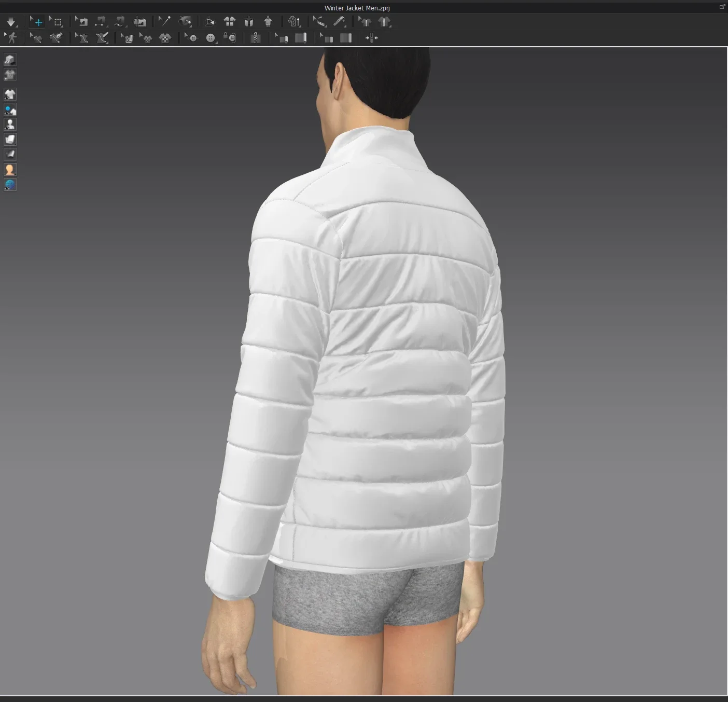This screenshot has width=728, height=702.
Task: Select the Select/Move tool
Action: (36, 22)
